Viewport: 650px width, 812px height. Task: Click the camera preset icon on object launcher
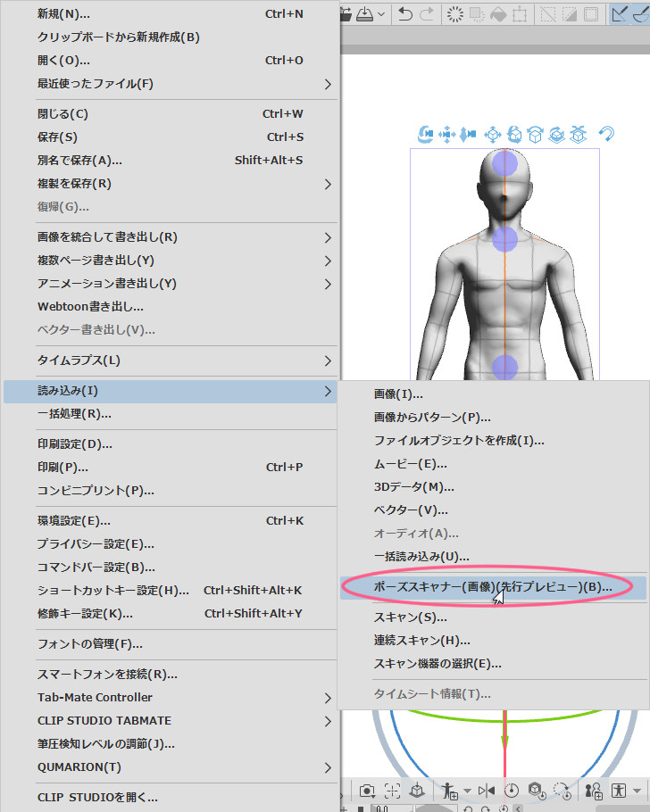(367, 791)
